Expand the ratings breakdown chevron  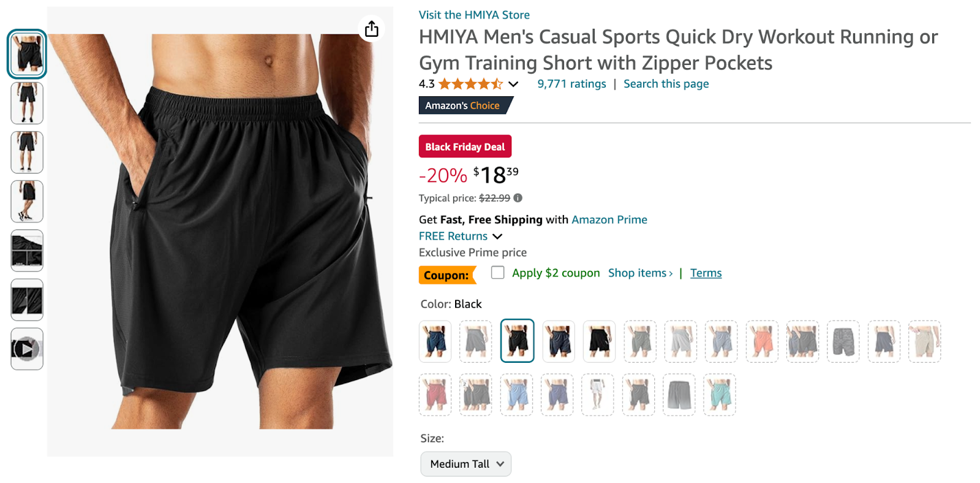pos(513,84)
